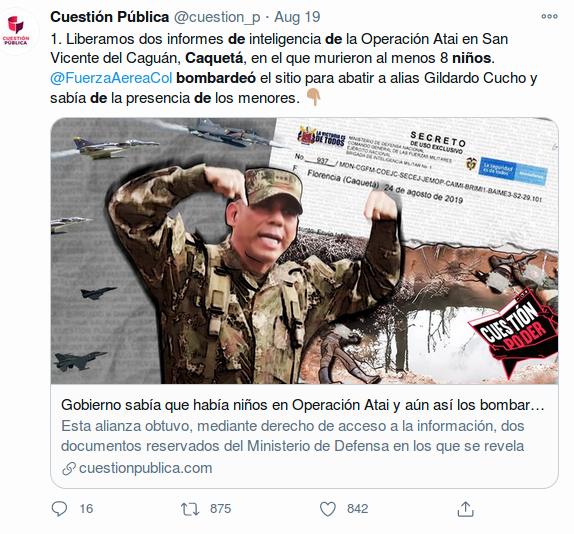This screenshot has height=534, width=574.
Task: Click the reply speech bubble icon
Action: coord(59,509)
